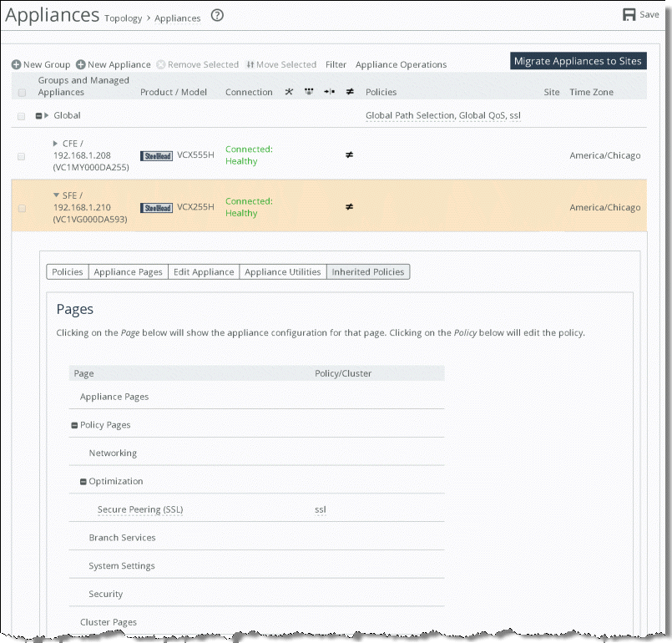Click the New Group plus icon
672x643 pixels.
[x=16, y=65]
